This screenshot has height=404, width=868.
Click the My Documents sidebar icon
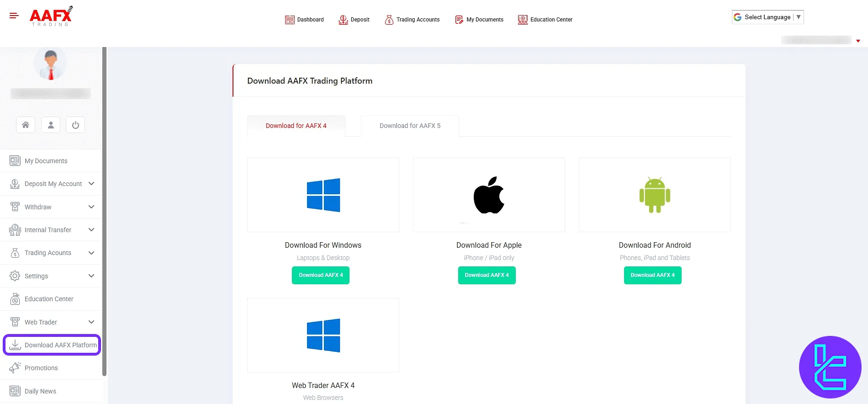(x=15, y=161)
